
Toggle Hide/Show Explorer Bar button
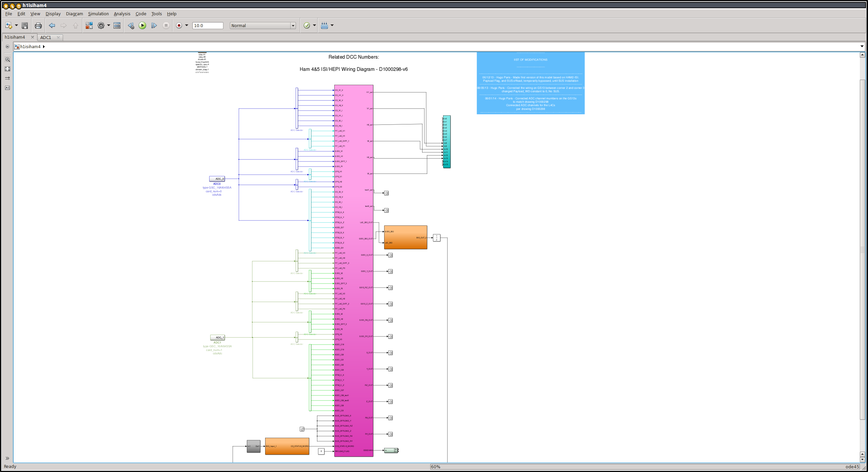tap(7, 46)
